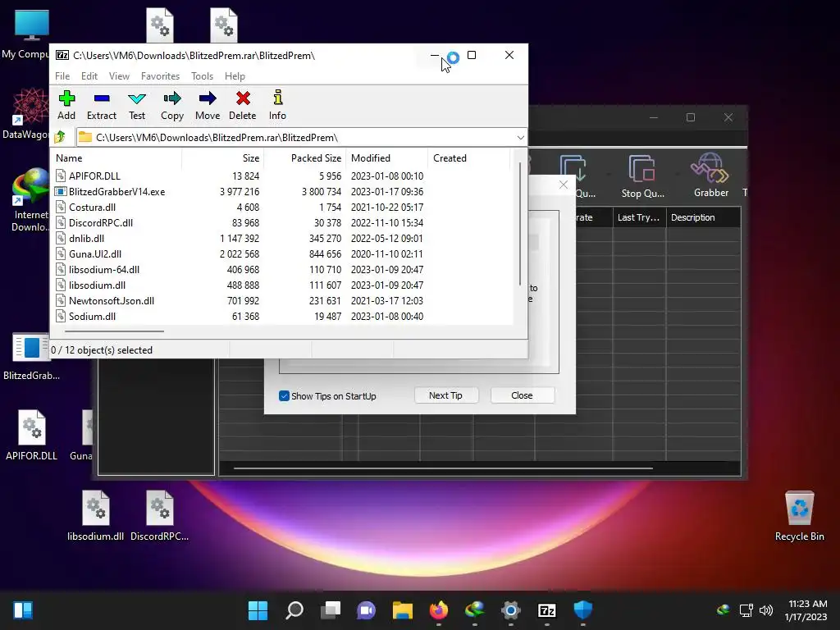Viewport: 840px width, 630px height.
Task: Open the Tools menu
Action: coord(202,76)
